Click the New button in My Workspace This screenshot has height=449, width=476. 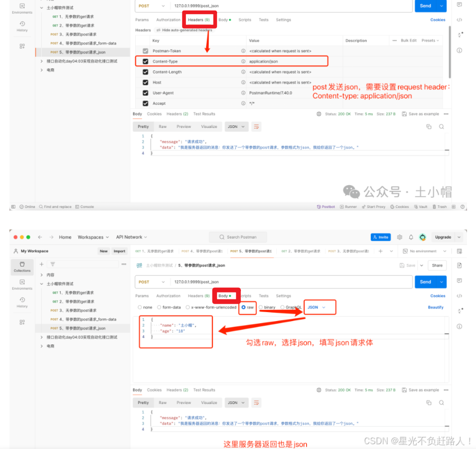104,251
